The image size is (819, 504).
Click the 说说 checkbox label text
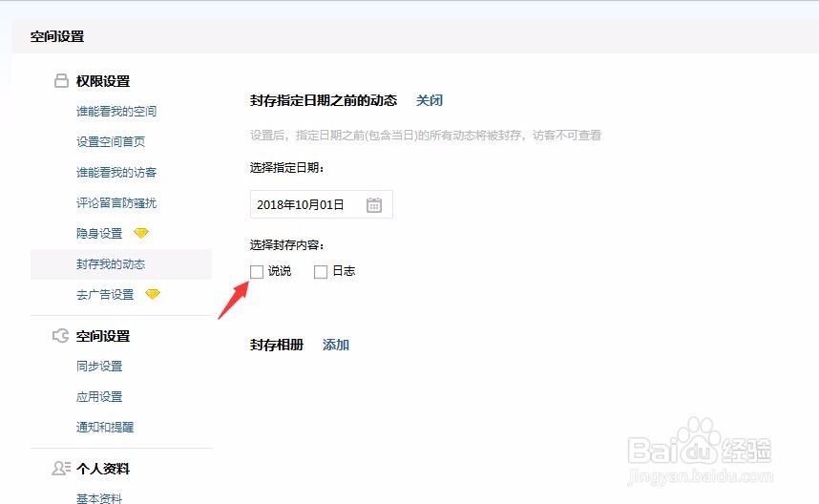tap(280, 271)
